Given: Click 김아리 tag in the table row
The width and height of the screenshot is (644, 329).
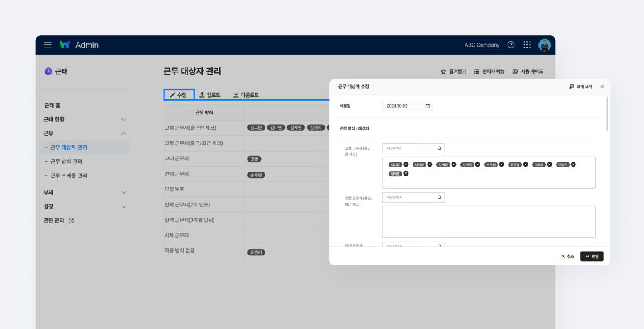Looking at the screenshot, I should pyautogui.click(x=316, y=128).
